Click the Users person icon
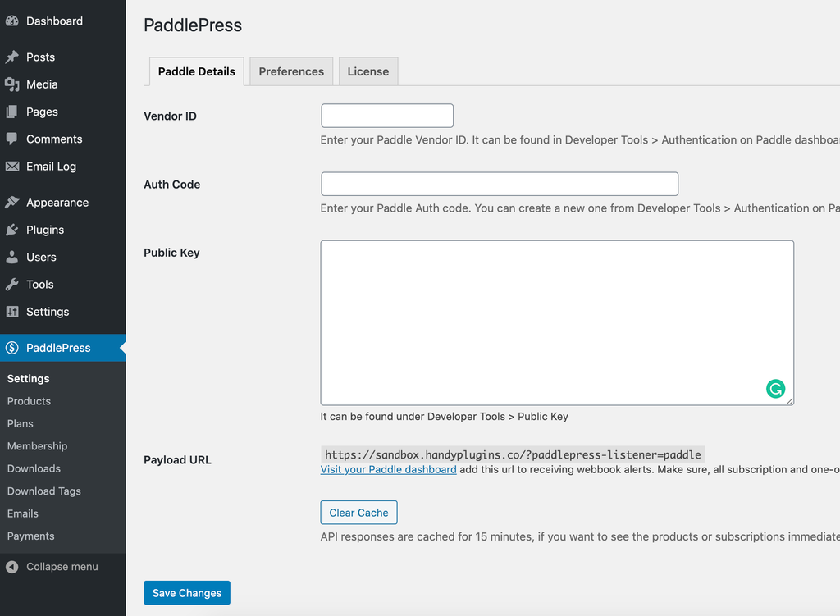840x616 pixels. (11, 257)
